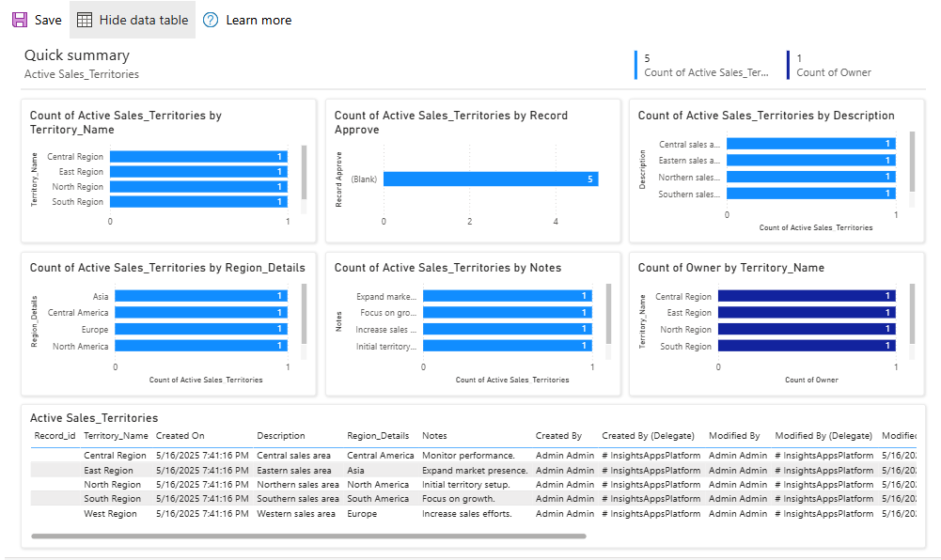Viewport: 941px width, 560px height.
Task: Sort table by Territory_Name column header
Action: click(x=116, y=436)
